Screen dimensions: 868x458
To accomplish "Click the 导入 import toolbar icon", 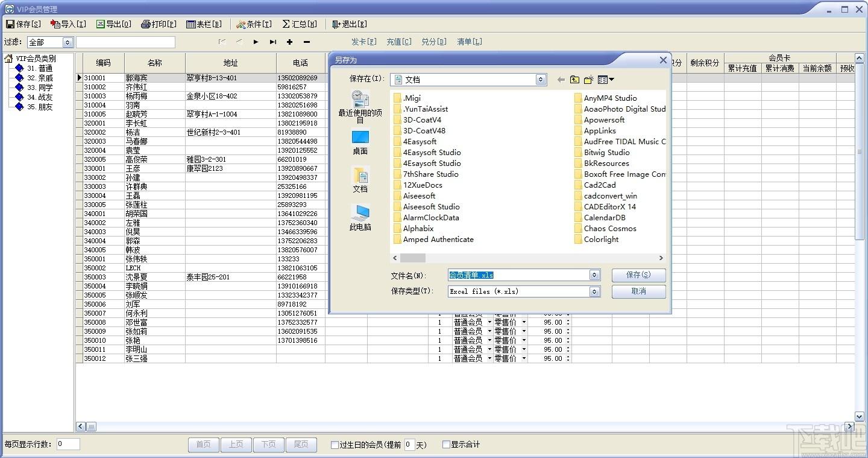I will pyautogui.click(x=55, y=24).
